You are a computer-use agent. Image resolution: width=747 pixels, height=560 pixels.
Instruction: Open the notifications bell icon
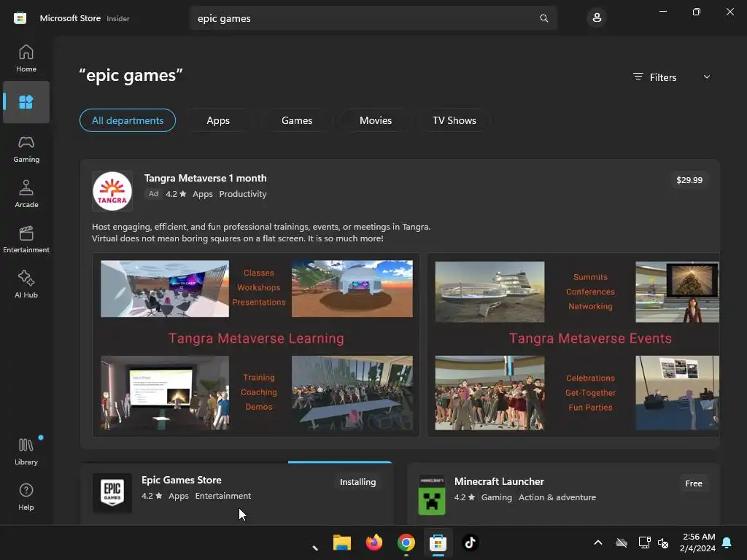pos(727,542)
